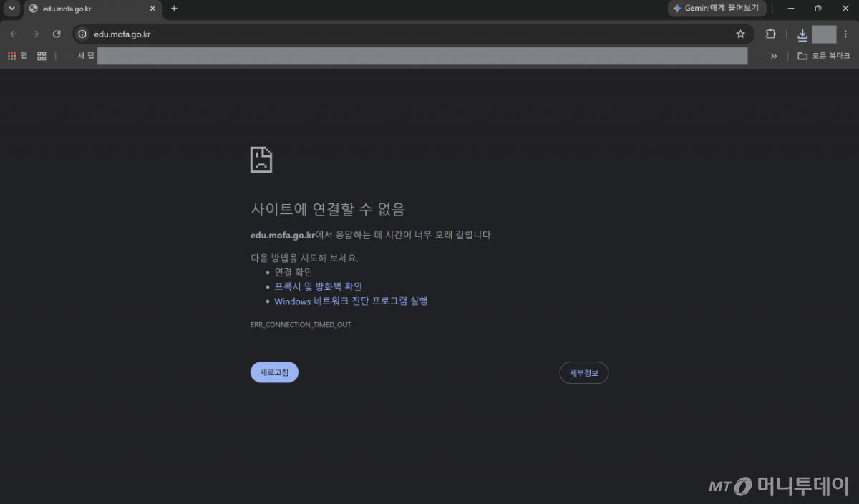Open the tab search dropdown arrow
The width and height of the screenshot is (859, 504).
coord(11,9)
